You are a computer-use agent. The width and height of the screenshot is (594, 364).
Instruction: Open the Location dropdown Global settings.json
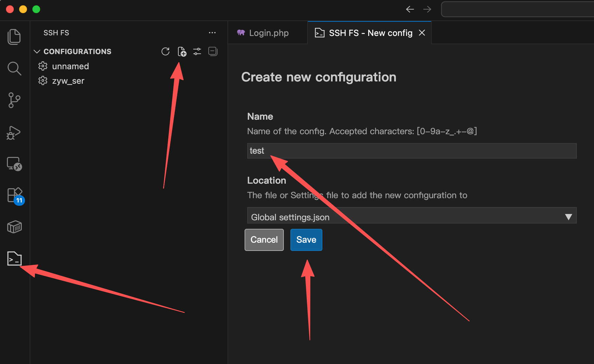point(412,216)
